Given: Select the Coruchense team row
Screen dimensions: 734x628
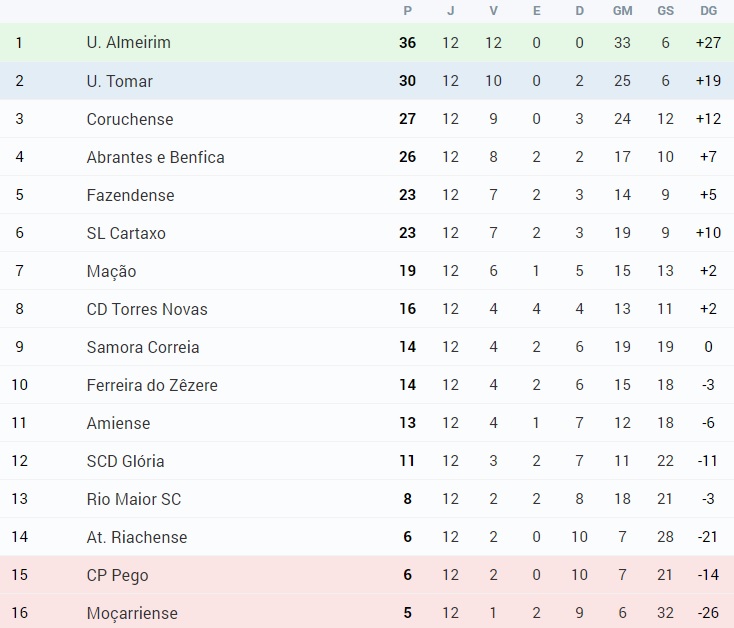Looking at the screenshot, I should (x=367, y=119).
